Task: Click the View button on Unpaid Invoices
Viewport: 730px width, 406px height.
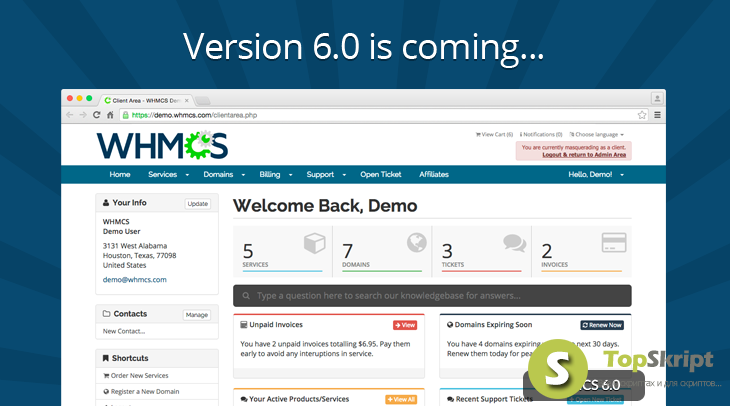Action: click(405, 325)
